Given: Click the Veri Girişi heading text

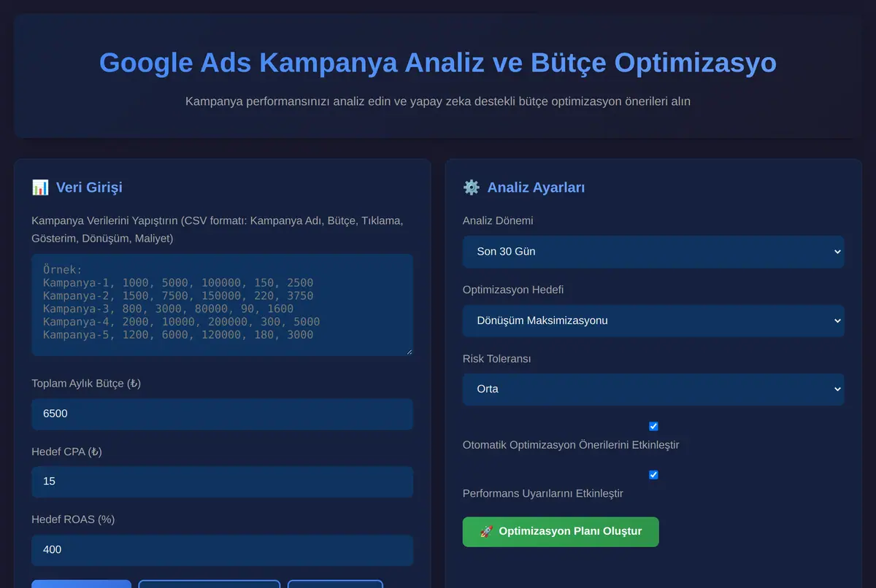Looking at the screenshot, I should (x=89, y=187).
